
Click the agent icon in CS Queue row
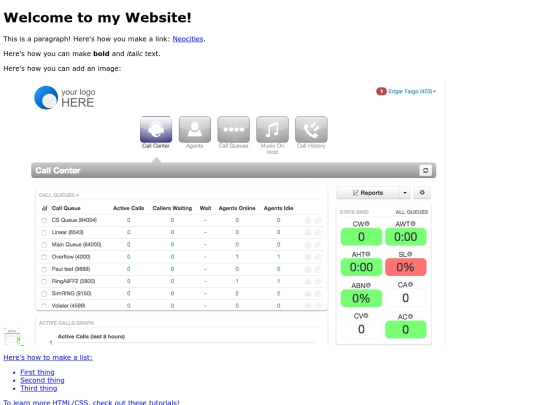click(308, 220)
